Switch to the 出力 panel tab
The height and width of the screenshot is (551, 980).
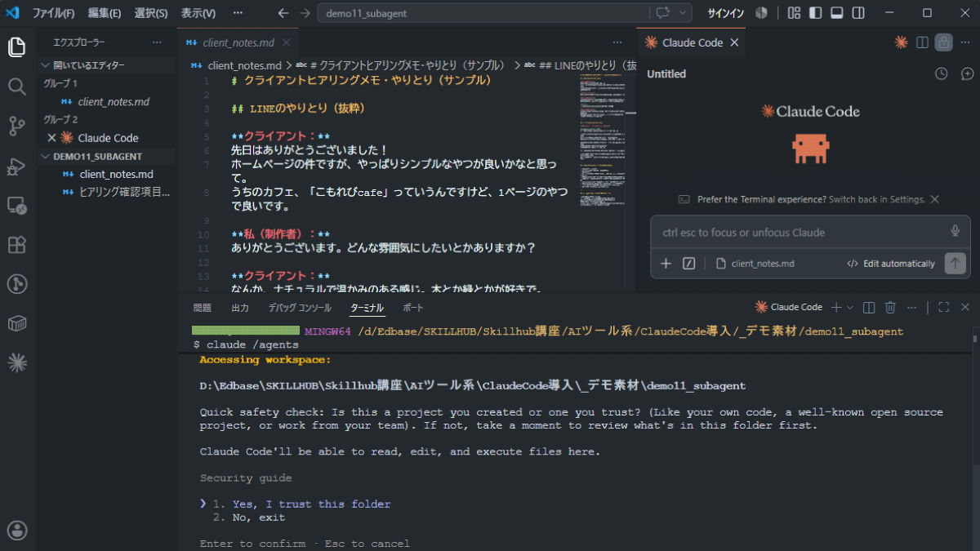tap(240, 308)
